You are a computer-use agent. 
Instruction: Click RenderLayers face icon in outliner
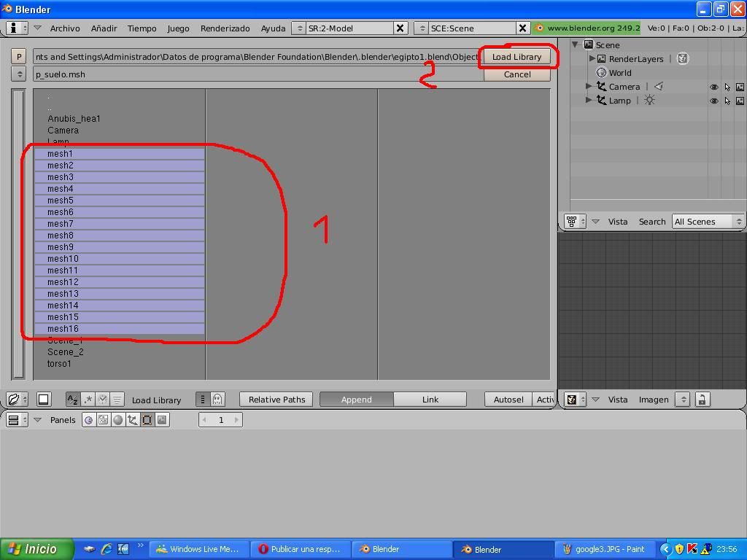click(x=683, y=58)
